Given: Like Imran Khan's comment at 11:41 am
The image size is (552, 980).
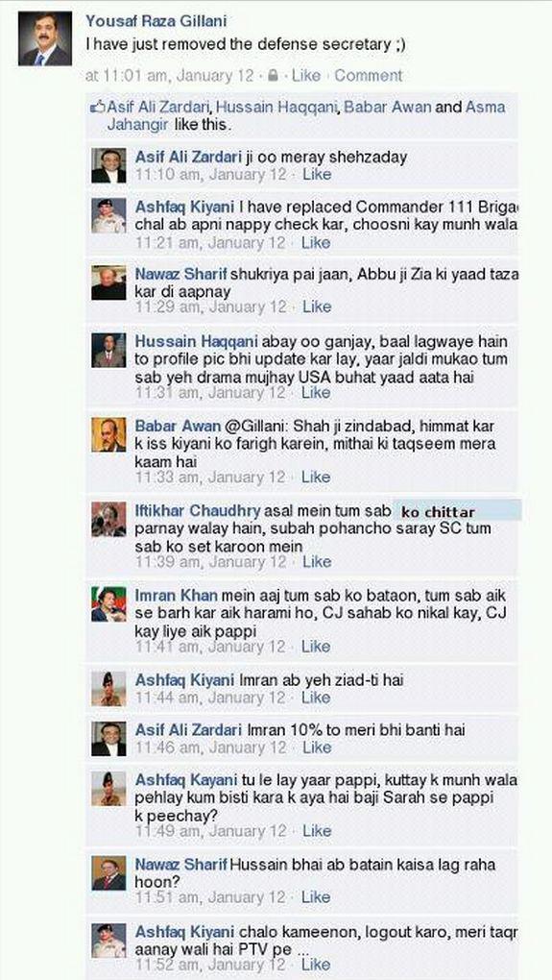Looking at the screenshot, I should 317,647.
